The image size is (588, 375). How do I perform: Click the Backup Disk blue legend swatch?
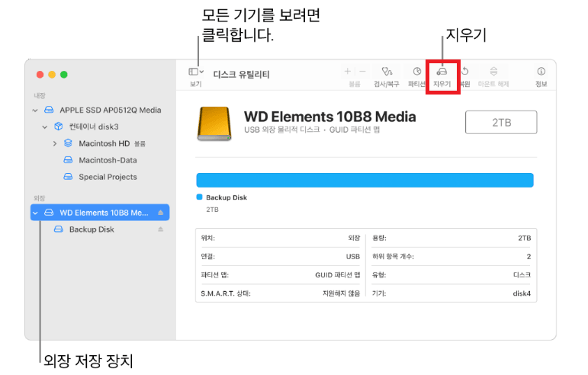click(x=200, y=197)
